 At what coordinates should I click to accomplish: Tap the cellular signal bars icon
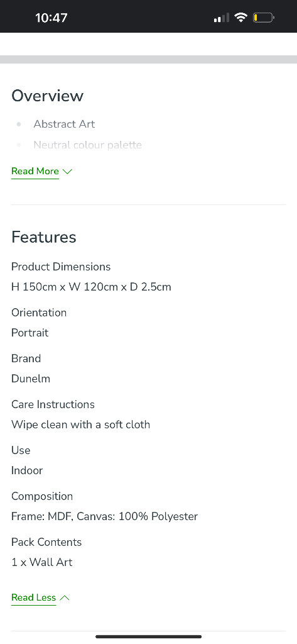(x=222, y=18)
